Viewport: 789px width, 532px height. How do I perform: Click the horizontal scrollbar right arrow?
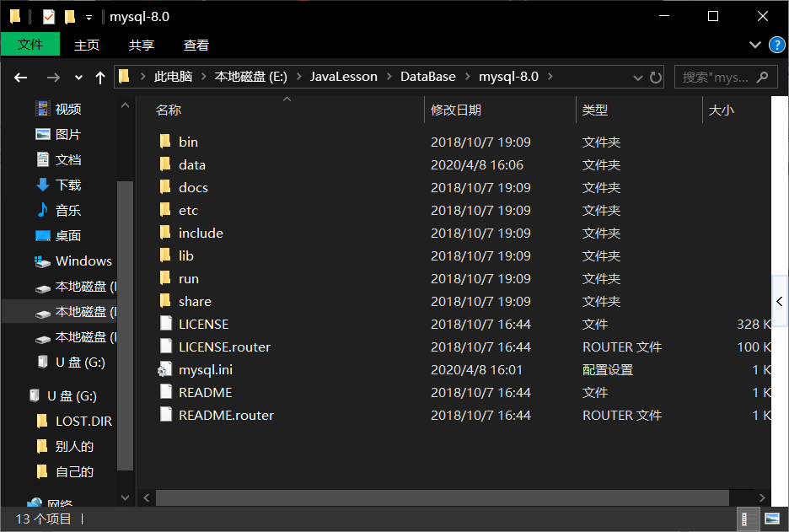click(762, 497)
